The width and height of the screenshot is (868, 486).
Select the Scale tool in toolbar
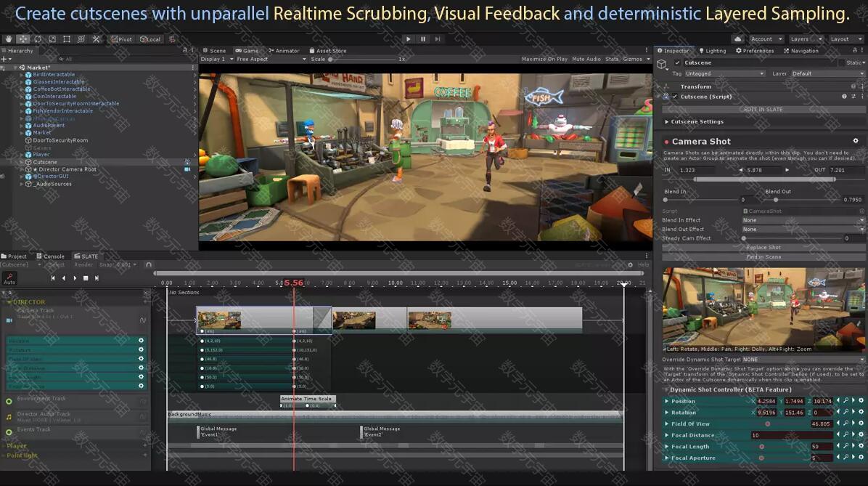(x=52, y=39)
